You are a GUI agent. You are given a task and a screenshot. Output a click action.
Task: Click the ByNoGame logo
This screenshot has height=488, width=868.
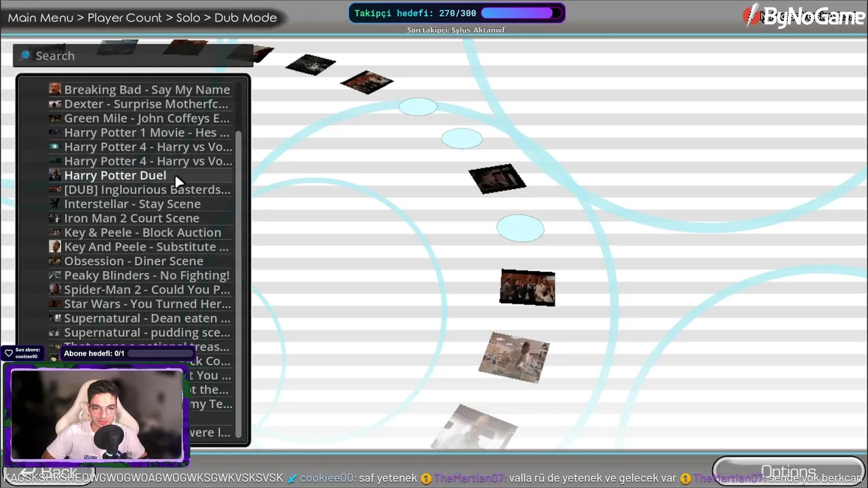click(805, 17)
